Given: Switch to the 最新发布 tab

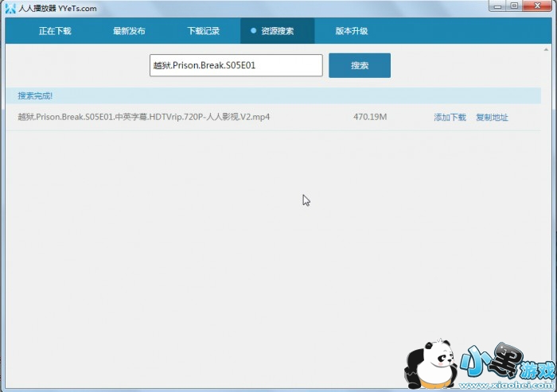Looking at the screenshot, I should point(129,31).
